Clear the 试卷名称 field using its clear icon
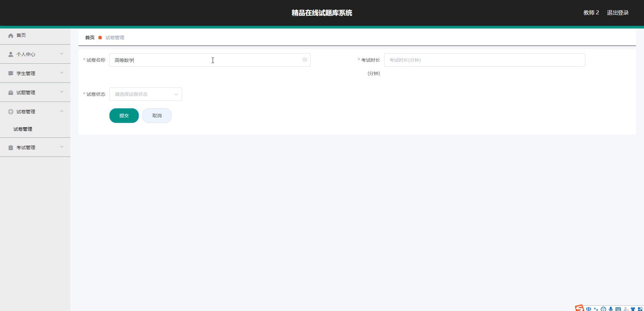 tap(305, 60)
